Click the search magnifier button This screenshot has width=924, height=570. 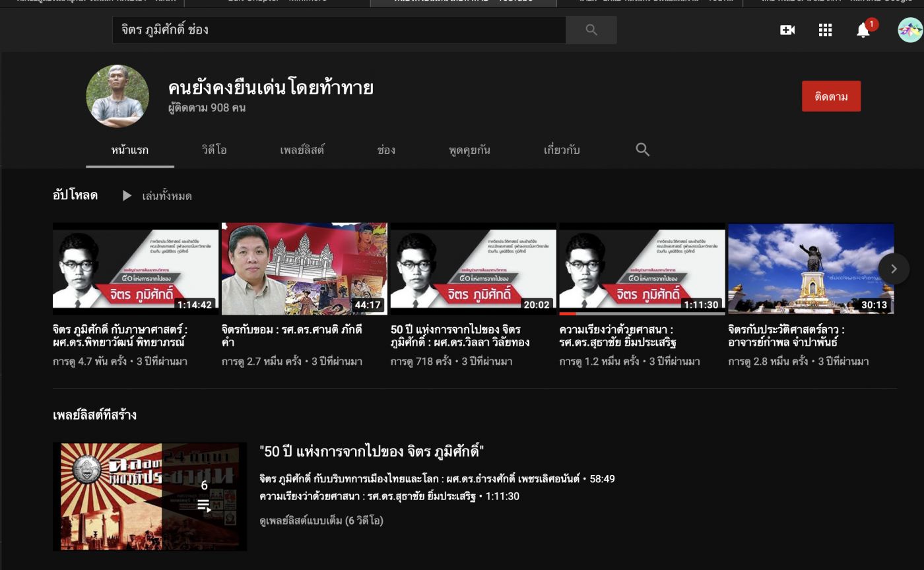tap(591, 30)
